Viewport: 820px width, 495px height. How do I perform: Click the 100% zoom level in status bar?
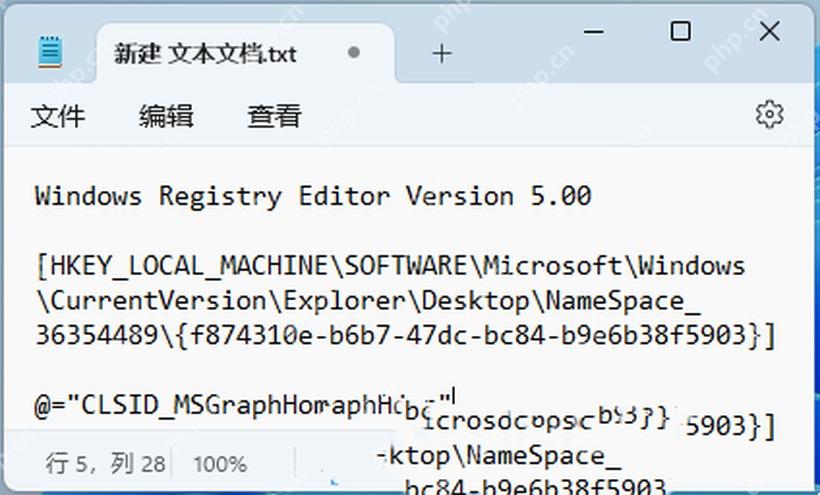pyautogui.click(x=220, y=464)
